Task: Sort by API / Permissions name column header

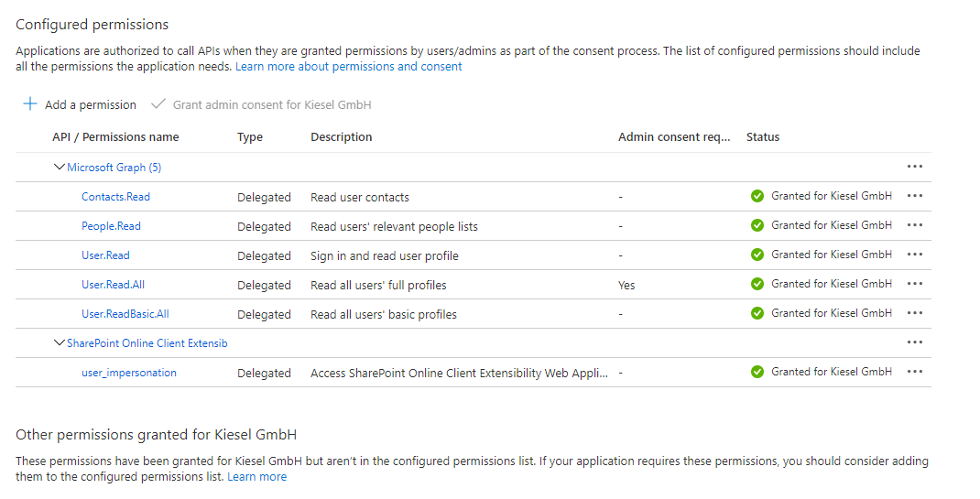Action: tap(115, 137)
